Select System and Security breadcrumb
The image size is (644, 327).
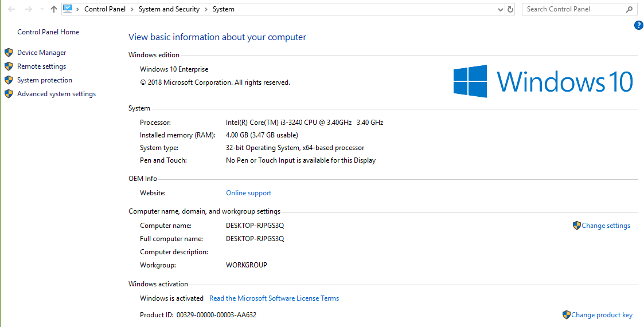point(169,9)
